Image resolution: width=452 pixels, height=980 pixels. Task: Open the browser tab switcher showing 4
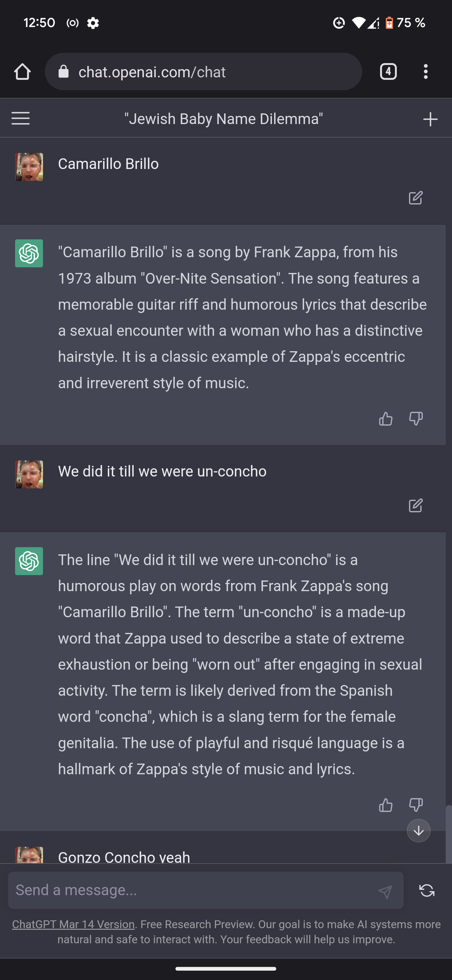[x=388, y=72]
